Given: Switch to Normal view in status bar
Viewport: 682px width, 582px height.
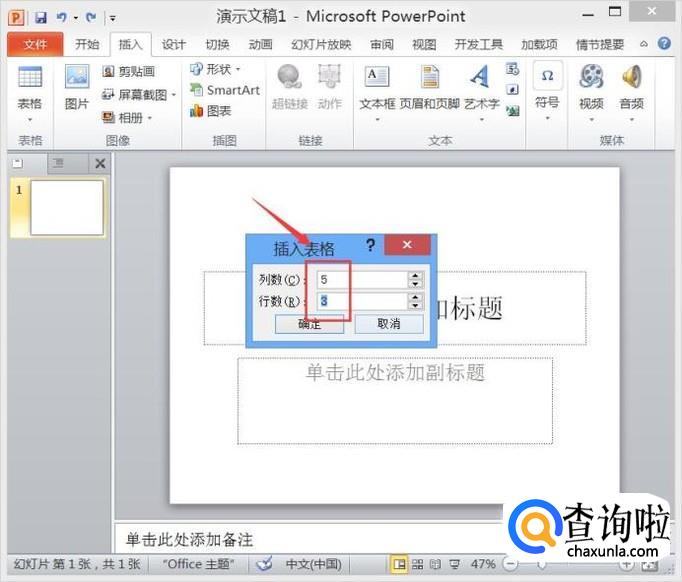Looking at the screenshot, I should [399, 564].
